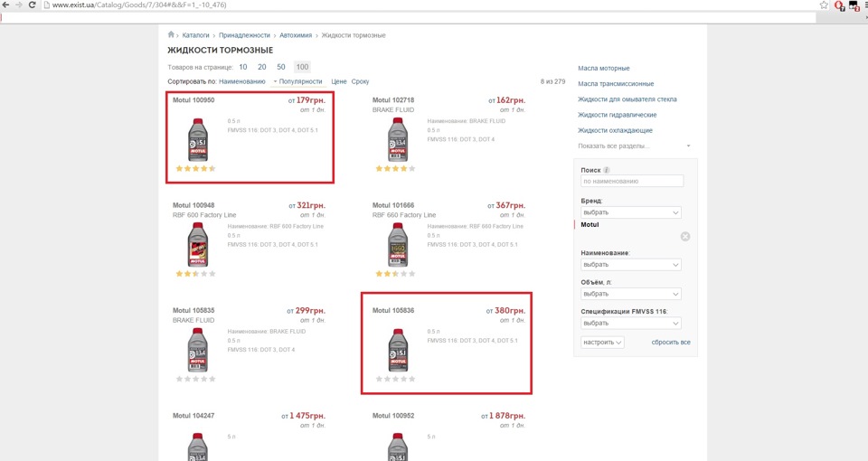Click price от 367грн.

pos(506,205)
